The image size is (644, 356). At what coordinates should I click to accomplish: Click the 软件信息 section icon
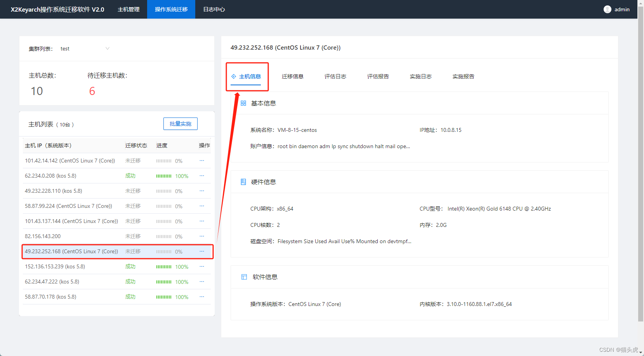pos(244,277)
